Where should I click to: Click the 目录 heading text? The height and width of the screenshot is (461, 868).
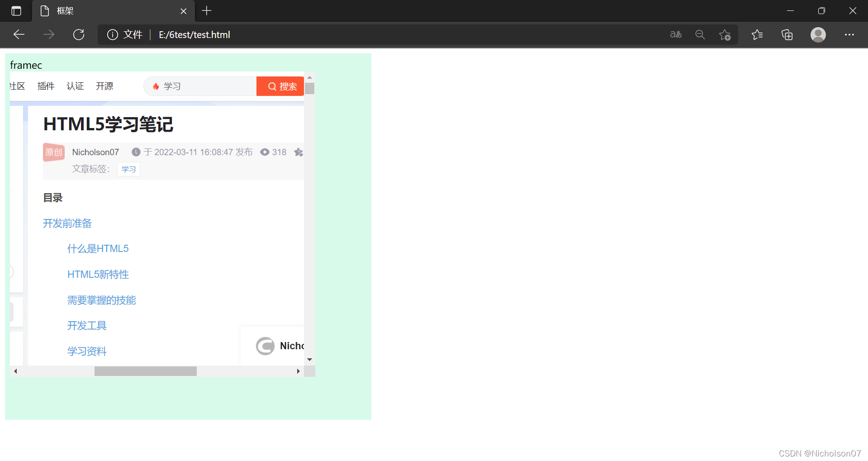(53, 198)
